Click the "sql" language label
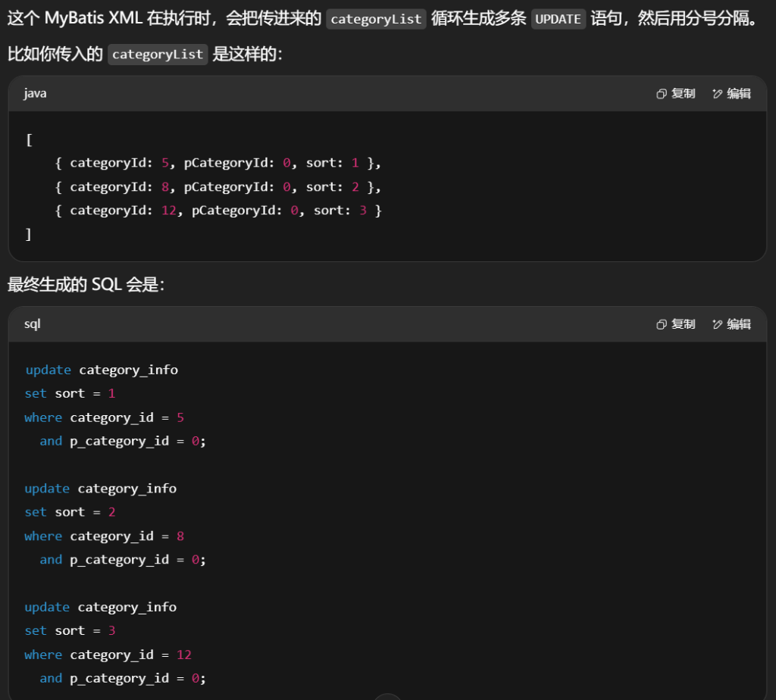 point(33,324)
